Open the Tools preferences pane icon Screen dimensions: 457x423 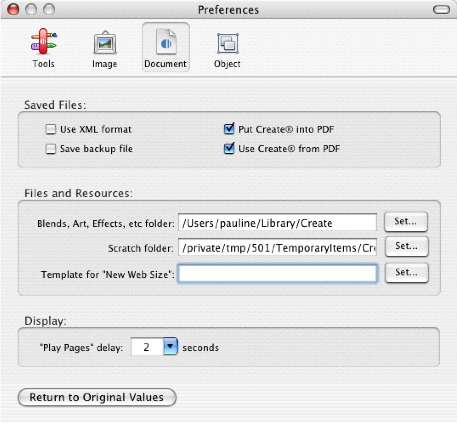pyautogui.click(x=44, y=41)
